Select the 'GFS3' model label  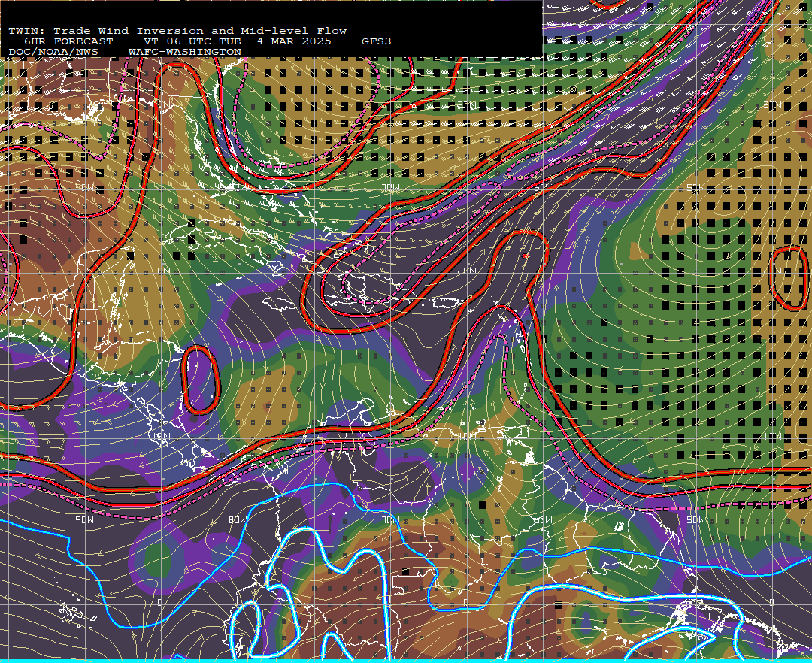(x=377, y=41)
